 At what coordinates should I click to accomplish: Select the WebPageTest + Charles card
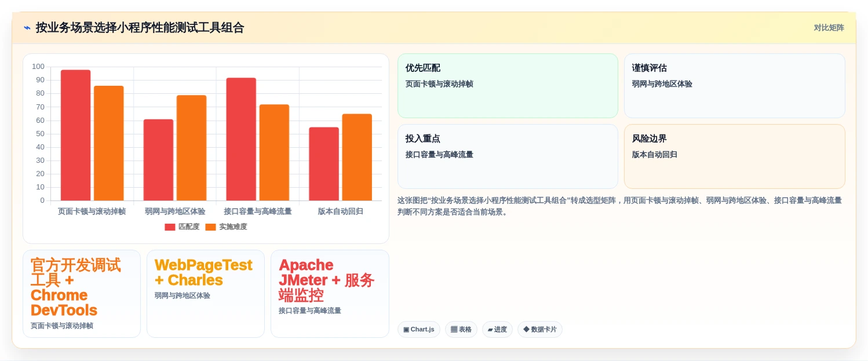click(206, 294)
